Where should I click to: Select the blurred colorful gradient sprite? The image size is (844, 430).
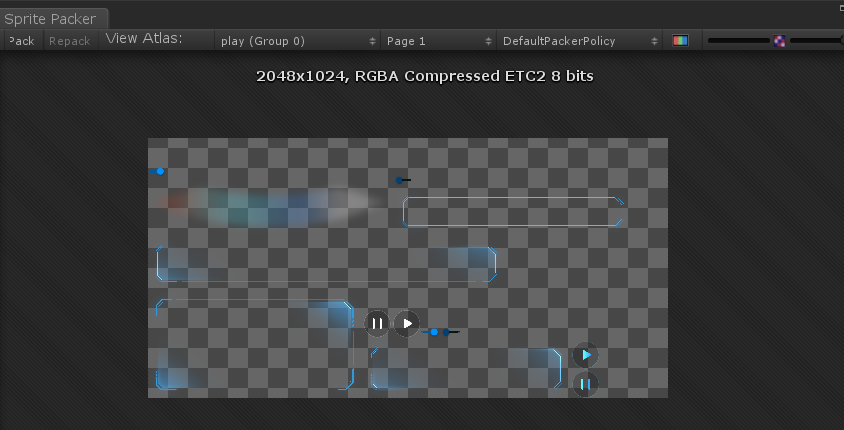pos(268,207)
